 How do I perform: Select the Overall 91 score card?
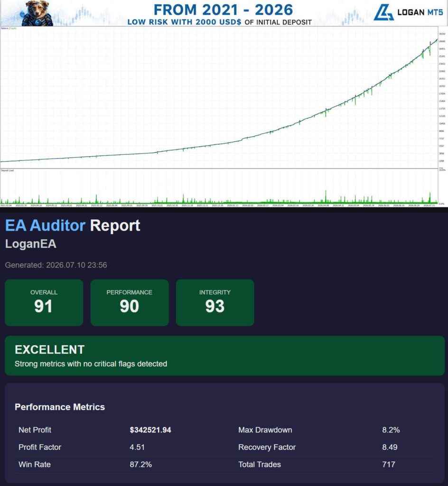click(44, 302)
